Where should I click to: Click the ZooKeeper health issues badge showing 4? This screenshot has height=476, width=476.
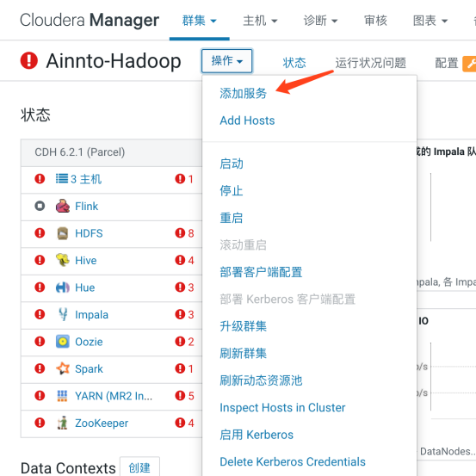coord(184,423)
